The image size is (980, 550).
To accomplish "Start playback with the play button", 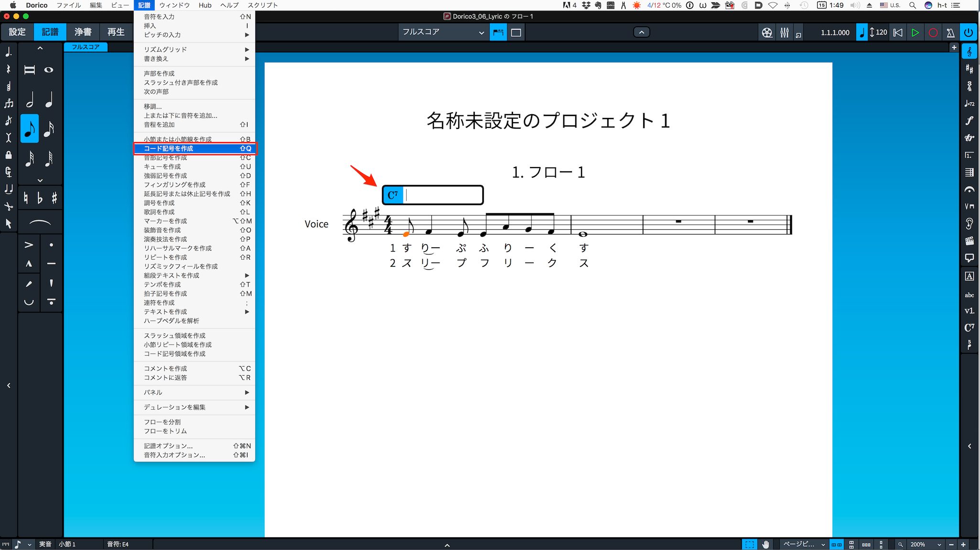I will (915, 32).
